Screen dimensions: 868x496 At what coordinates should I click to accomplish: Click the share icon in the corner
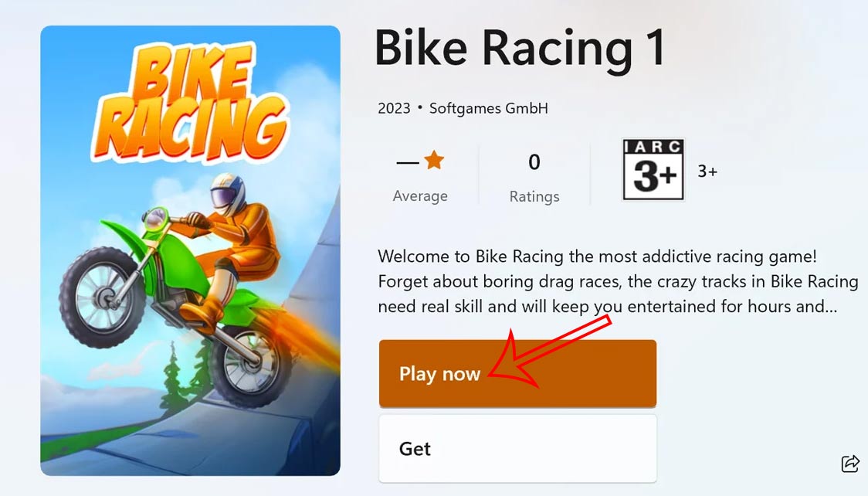(850, 464)
